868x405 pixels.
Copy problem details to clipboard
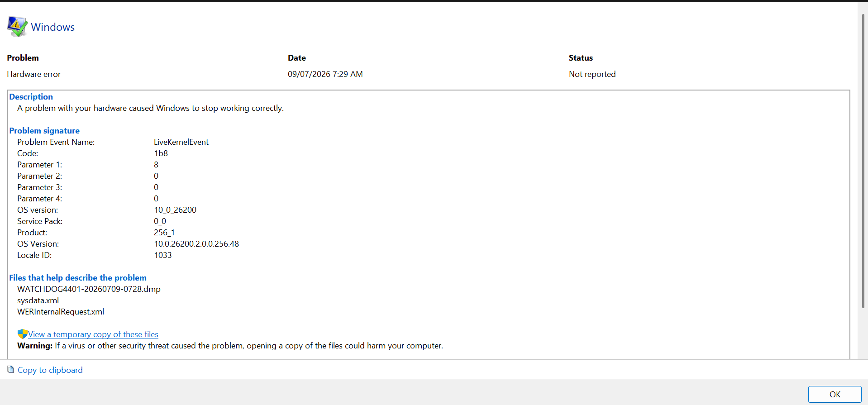(x=50, y=370)
